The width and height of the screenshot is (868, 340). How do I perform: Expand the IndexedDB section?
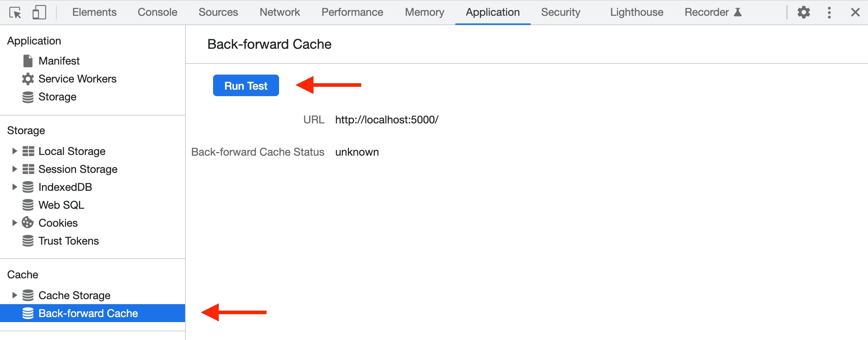click(15, 187)
